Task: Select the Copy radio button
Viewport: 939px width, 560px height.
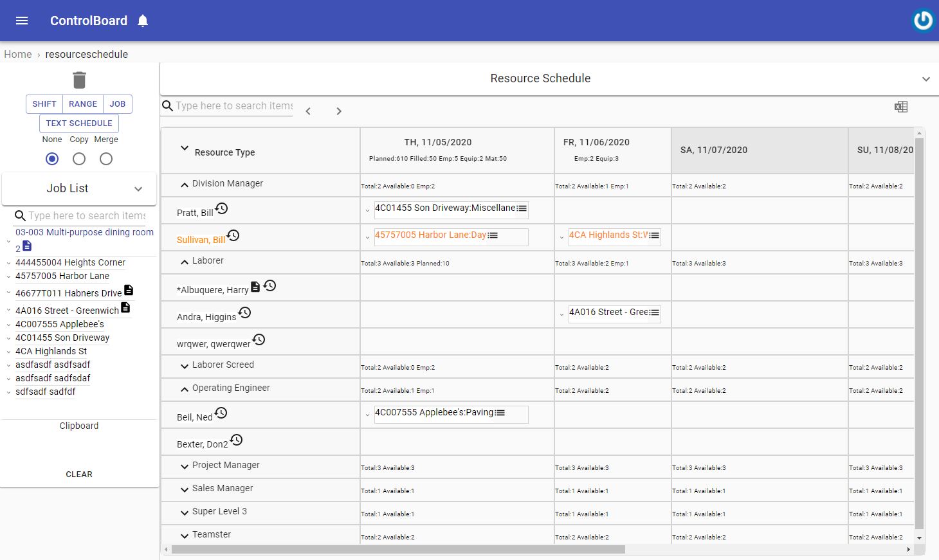Action: [79, 159]
